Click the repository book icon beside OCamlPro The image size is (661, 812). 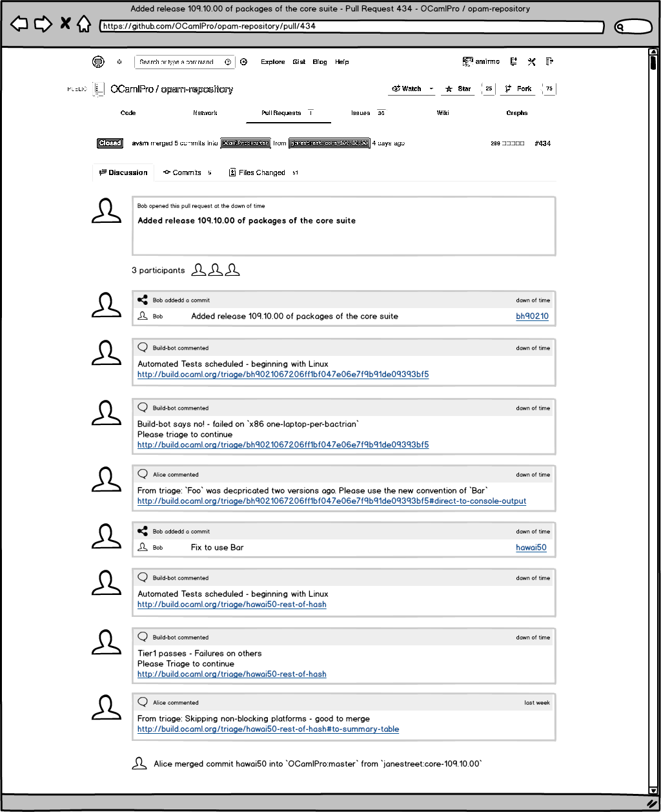point(98,89)
